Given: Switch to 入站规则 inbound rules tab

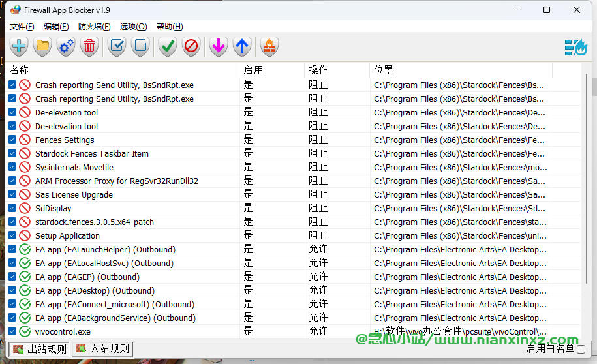Looking at the screenshot, I should point(102,349).
